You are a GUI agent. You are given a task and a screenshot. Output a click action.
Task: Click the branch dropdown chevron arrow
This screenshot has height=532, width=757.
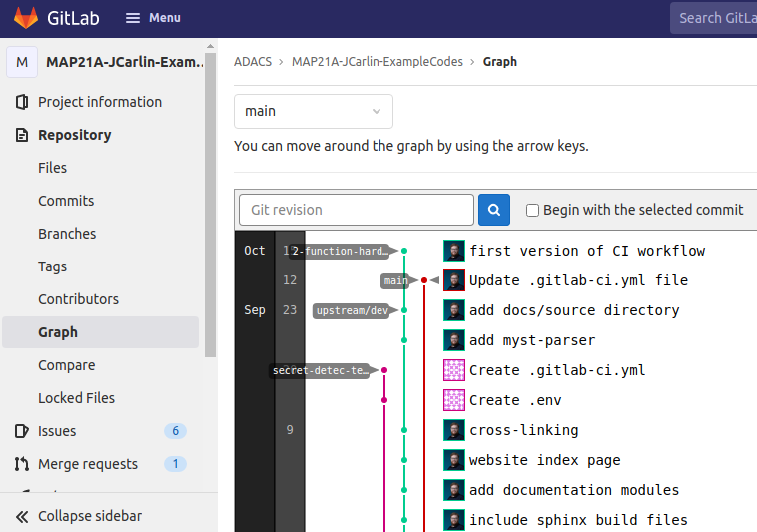point(377,112)
